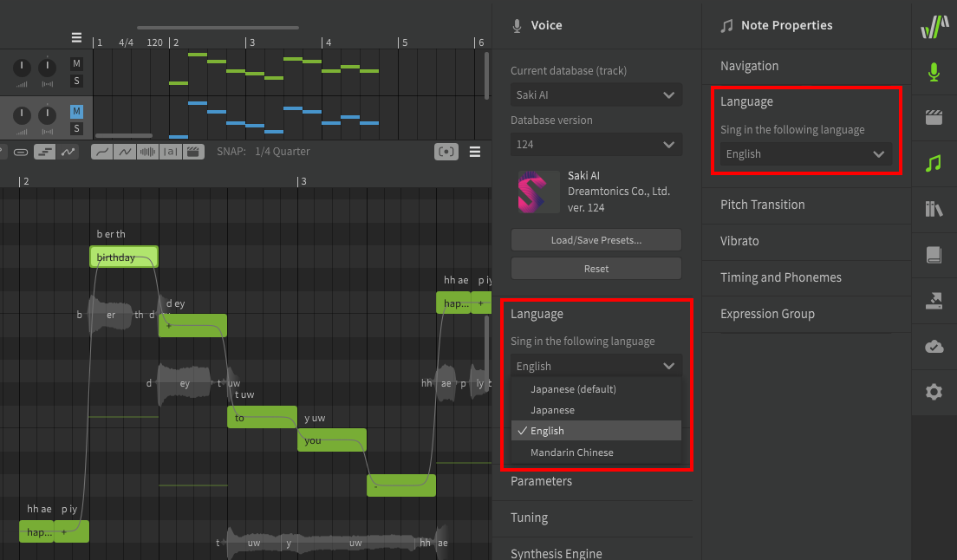Viewport: 957px width, 560px height.
Task: Solo the second blue track
Action: (x=76, y=128)
